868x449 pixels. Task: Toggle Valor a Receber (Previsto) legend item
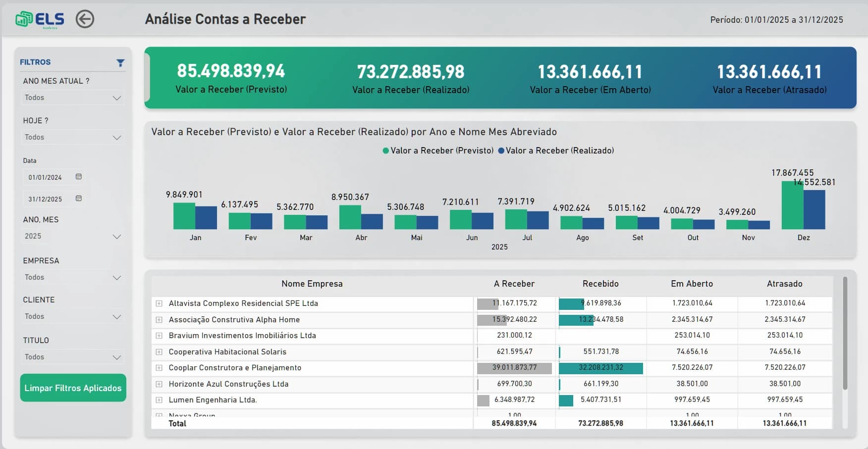[x=438, y=150]
